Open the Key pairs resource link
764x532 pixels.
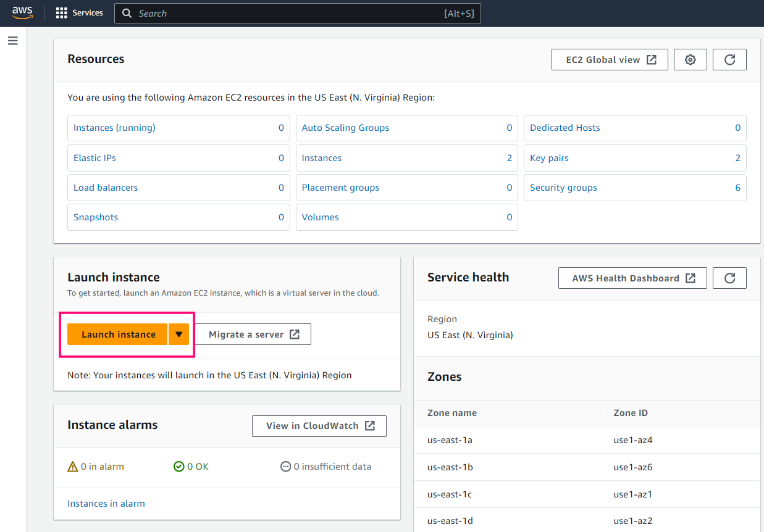point(549,158)
